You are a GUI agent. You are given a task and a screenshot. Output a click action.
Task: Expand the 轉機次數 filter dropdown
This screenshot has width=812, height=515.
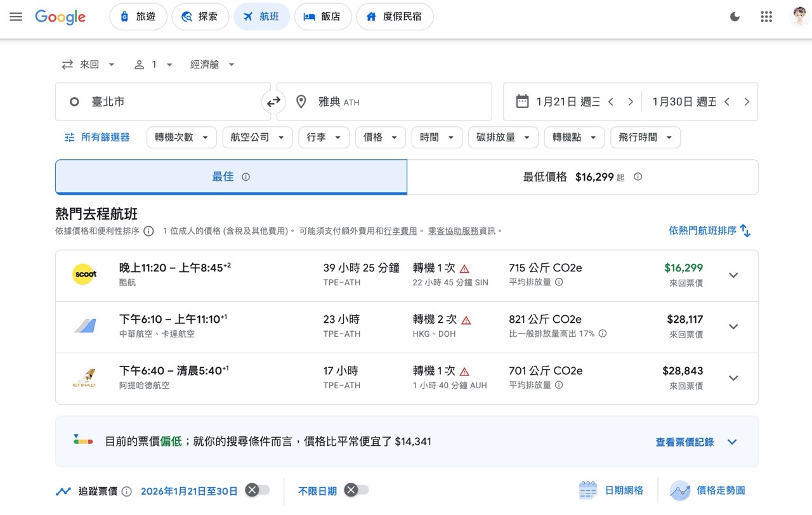click(181, 137)
